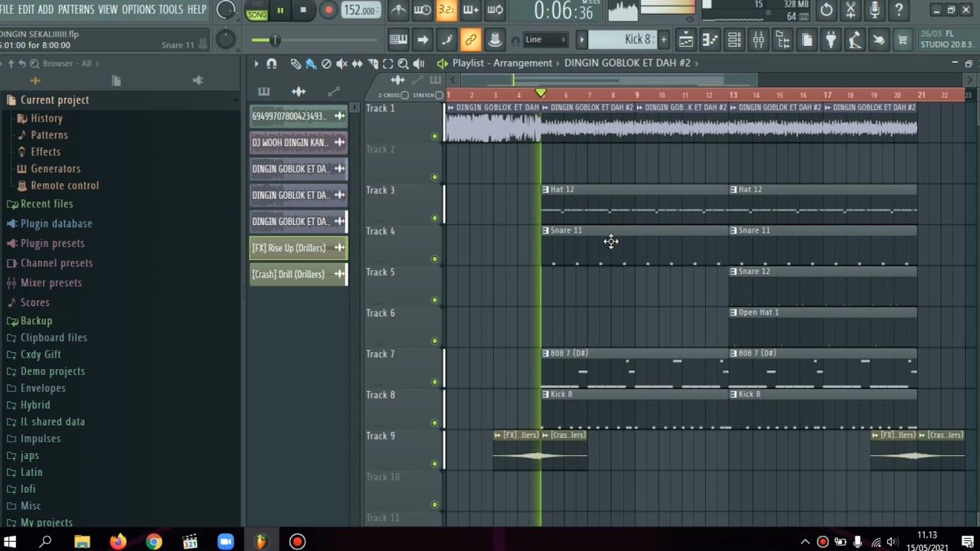The width and height of the screenshot is (980, 551).
Task: Select the Mute tool in playlist toolbar
Action: coord(341,64)
